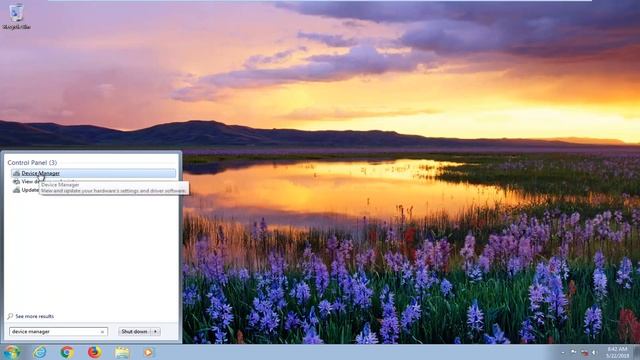The width and height of the screenshot is (640, 360).
Task: Click the icon beside the 'Update…' result
Action: (16, 190)
